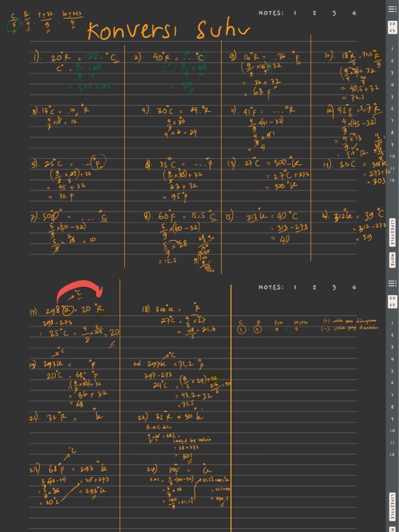Click the handwritten title 'Konversi Suhu'
The image size is (399, 532).
[169, 30]
